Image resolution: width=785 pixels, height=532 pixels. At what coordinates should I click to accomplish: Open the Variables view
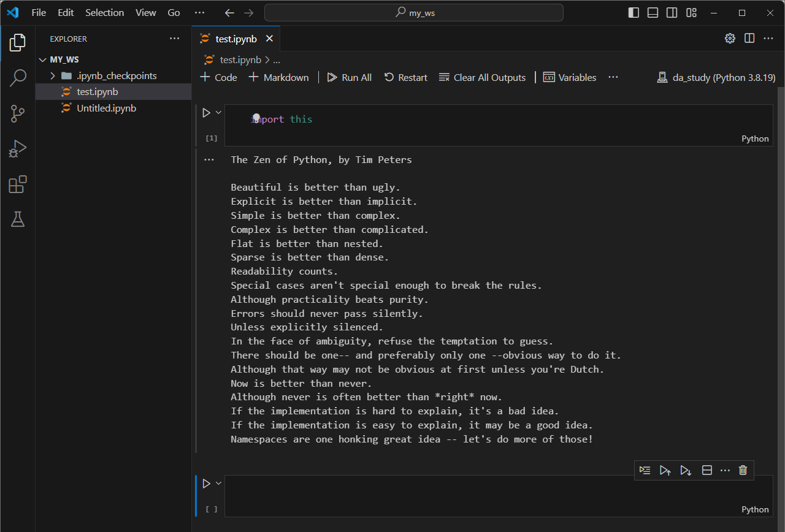coord(570,77)
